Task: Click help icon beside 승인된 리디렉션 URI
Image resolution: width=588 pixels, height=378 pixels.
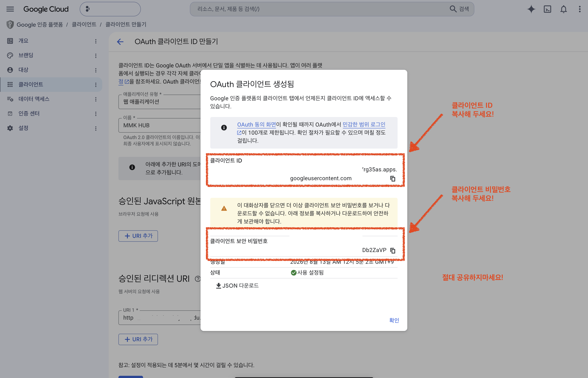Action: coord(198,279)
